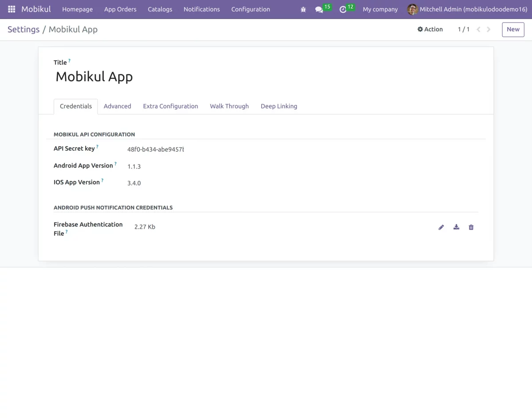Screen dimensions: 532x418
Task: Open the Deep Linking tab
Action: [x=279, y=106]
